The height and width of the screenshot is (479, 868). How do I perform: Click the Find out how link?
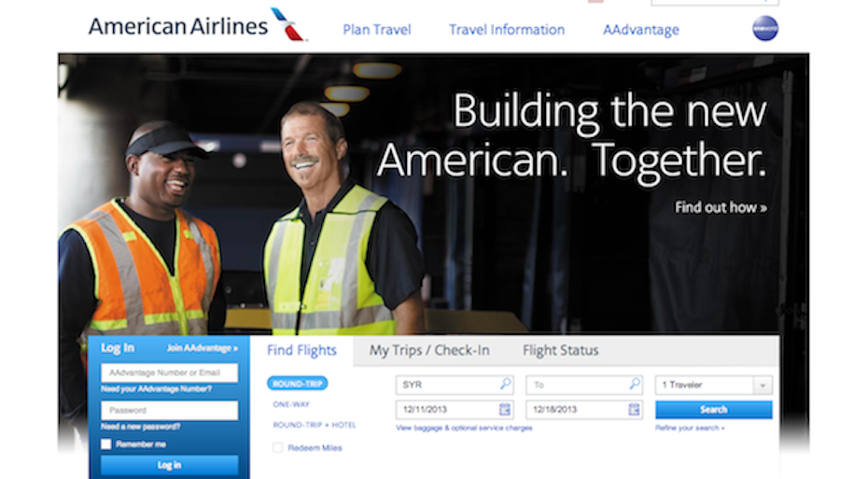point(721,207)
